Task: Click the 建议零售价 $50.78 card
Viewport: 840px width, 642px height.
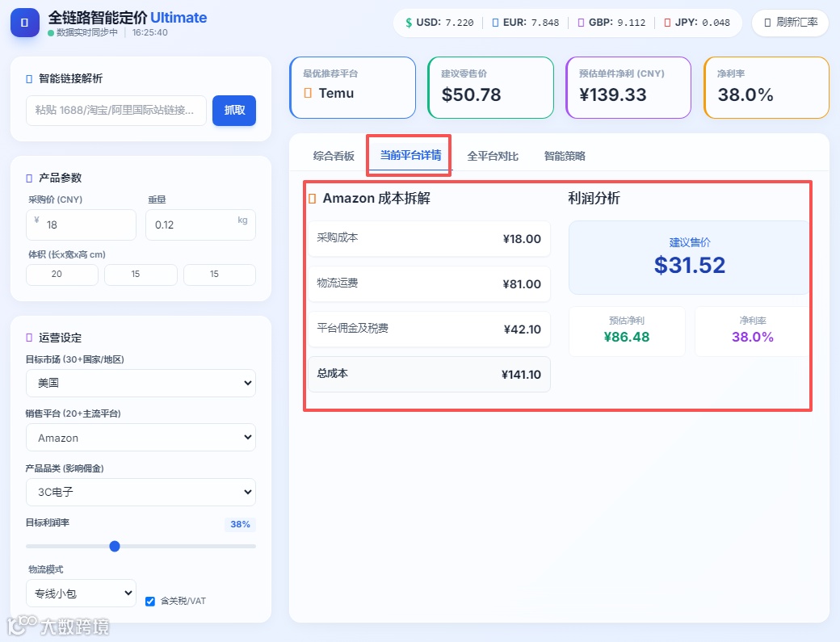Action: click(491, 87)
